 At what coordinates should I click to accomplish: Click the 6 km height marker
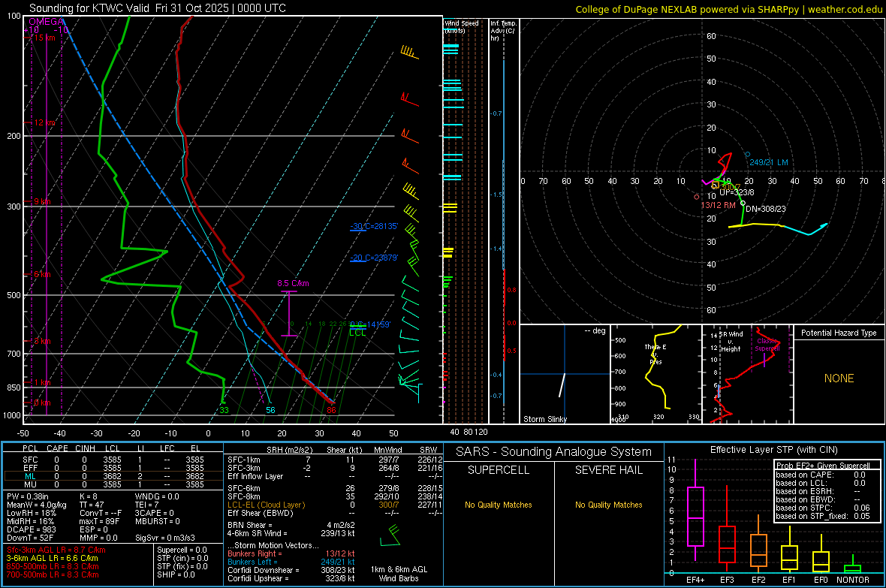tap(42, 274)
